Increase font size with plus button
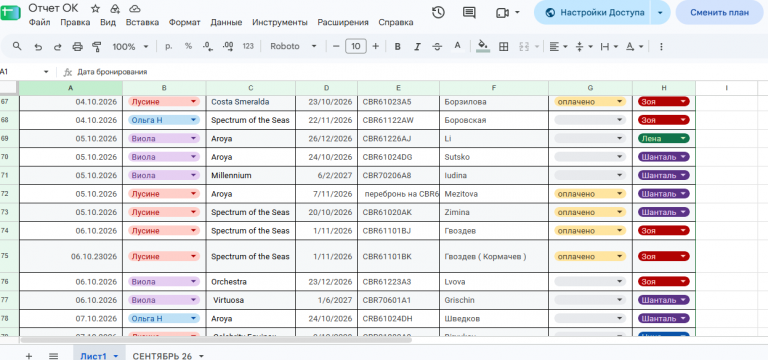Image resolution: width=768 pixels, height=360 pixels. tap(376, 46)
